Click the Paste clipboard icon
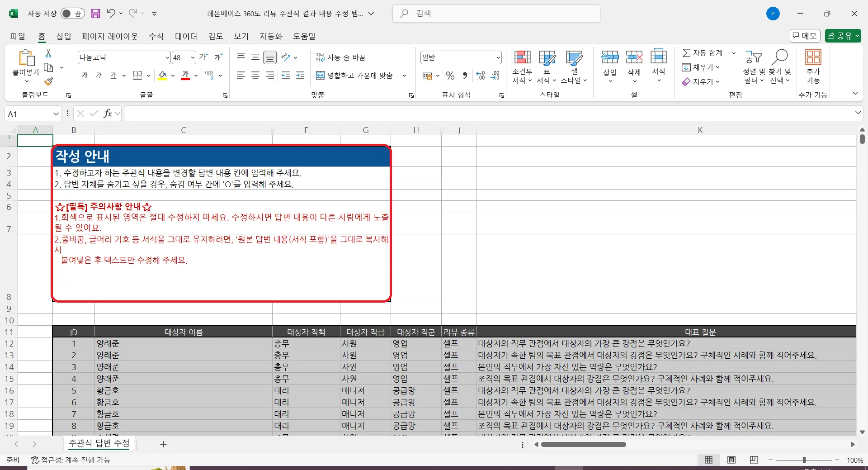Screen dimensions: 868x470 (26, 58)
